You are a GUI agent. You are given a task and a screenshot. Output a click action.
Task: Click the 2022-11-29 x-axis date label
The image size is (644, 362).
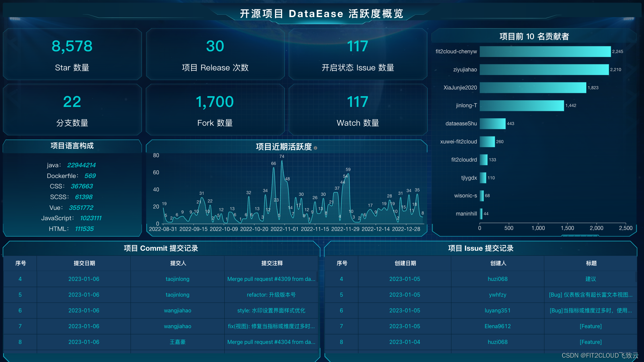coord(345,229)
